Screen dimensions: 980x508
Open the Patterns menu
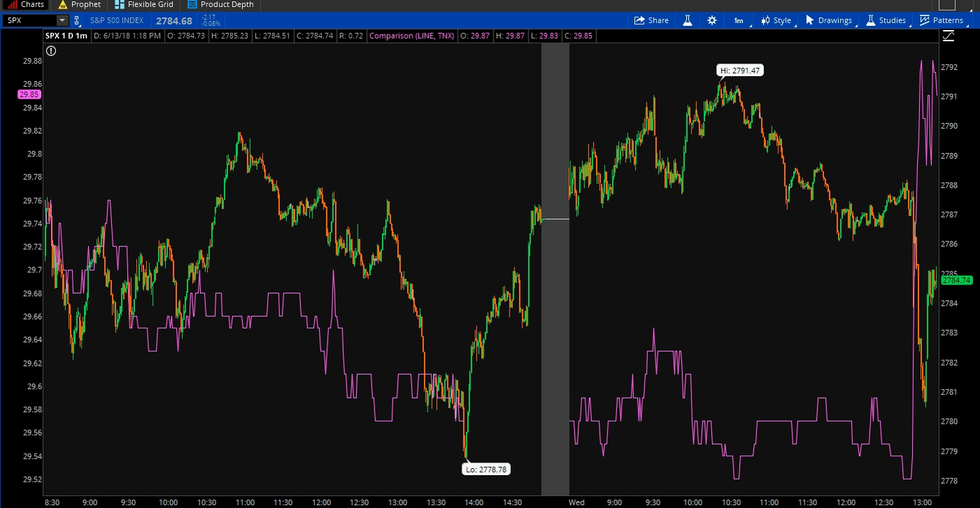point(941,20)
